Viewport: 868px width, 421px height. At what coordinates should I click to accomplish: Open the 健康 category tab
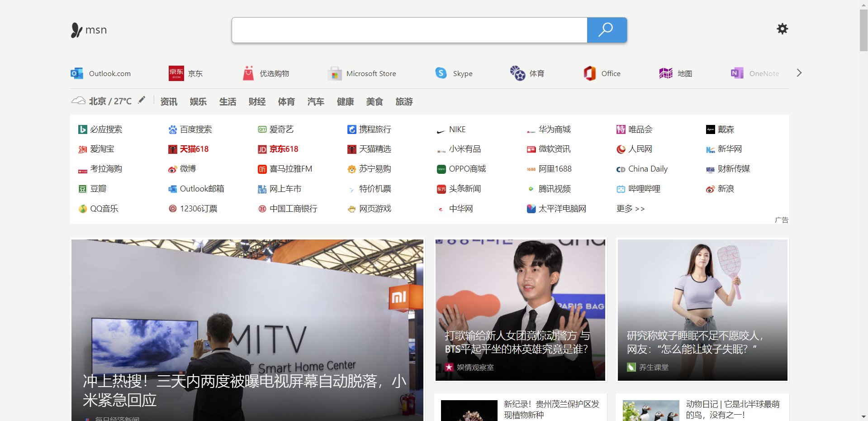pyautogui.click(x=345, y=101)
